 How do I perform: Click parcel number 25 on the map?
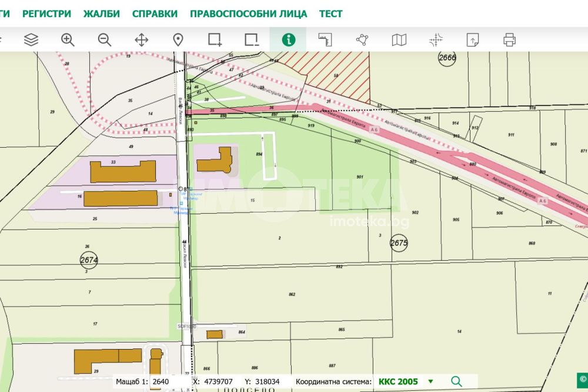(x=95, y=218)
